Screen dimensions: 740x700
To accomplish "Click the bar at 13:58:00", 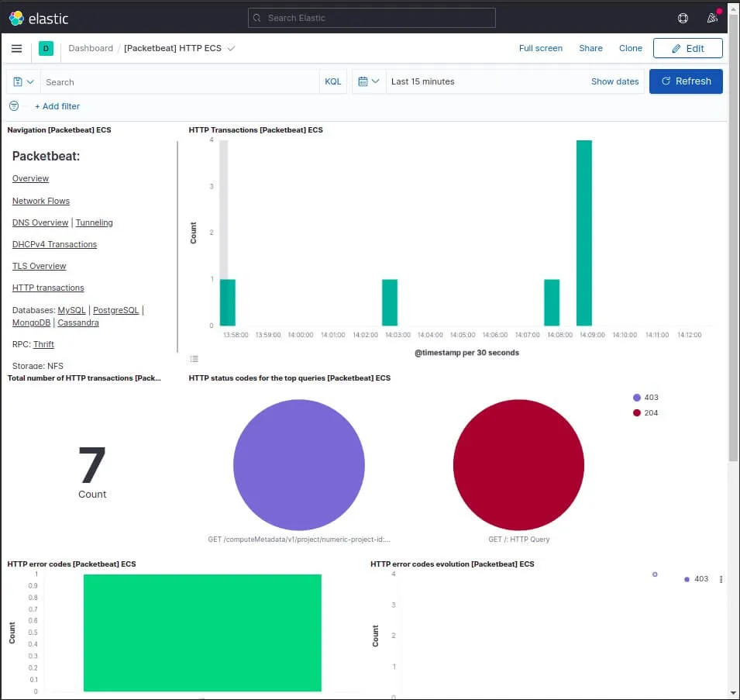I will coord(228,302).
